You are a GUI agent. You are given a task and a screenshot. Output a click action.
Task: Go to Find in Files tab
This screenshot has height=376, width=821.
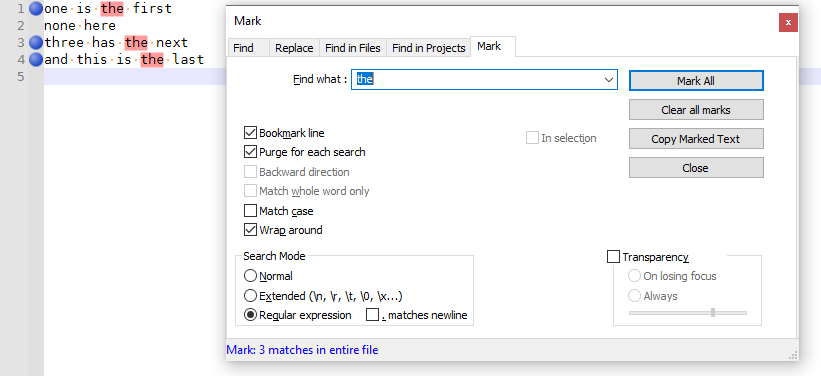pyautogui.click(x=352, y=48)
